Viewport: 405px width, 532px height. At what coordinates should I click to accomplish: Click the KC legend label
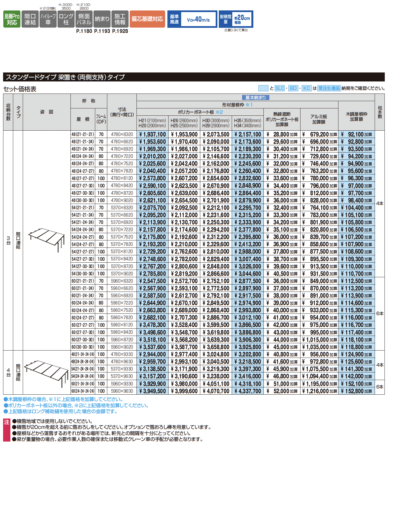(x=306, y=88)
